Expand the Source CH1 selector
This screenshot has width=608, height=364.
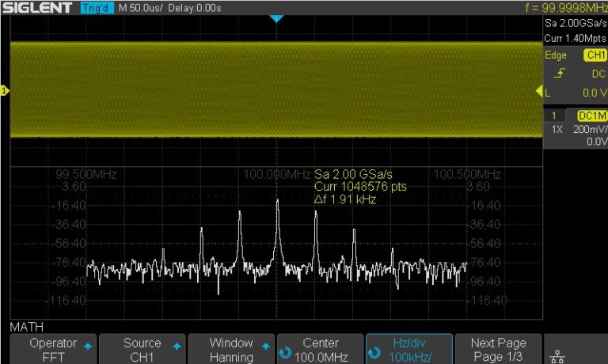pos(142,349)
